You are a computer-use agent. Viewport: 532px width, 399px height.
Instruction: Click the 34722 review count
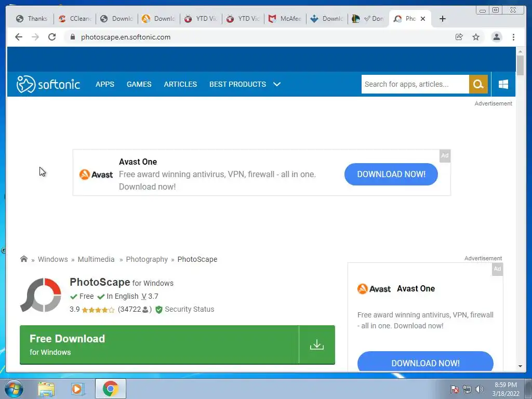(135, 310)
